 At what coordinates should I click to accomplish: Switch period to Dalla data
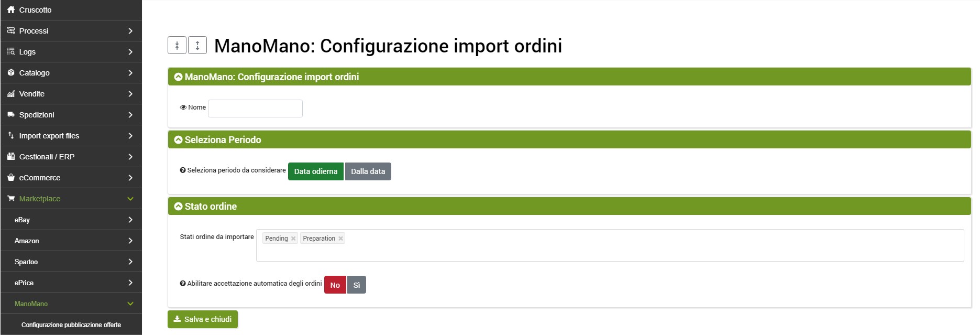368,171
